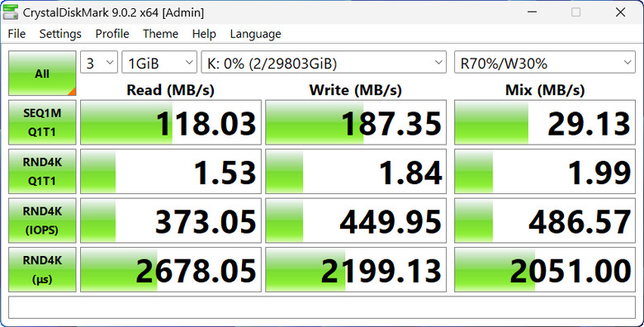Viewport: 644px width, 327px height.
Task: Select the RND4K Q1T1 read value 1.53
Action: pyautogui.click(x=171, y=171)
